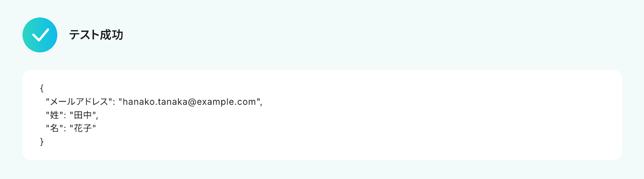The width and height of the screenshot is (644, 179).
Task: Click the テスト成功 heading text
Action: [96, 35]
